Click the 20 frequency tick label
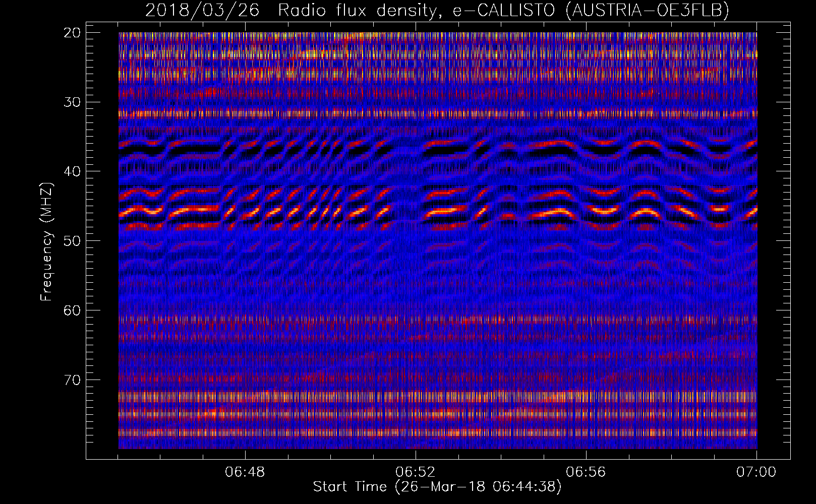816x504 pixels. [73, 33]
